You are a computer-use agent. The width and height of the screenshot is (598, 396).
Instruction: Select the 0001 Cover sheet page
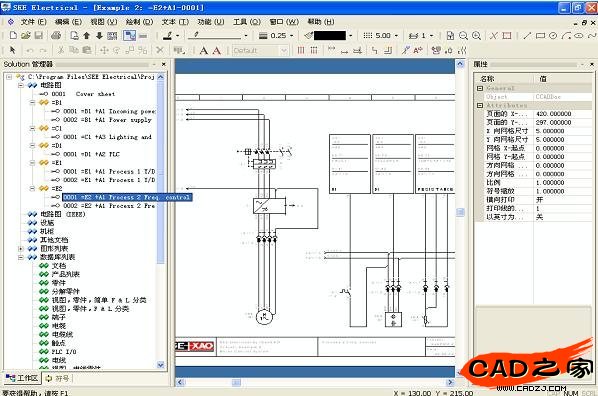84,94
